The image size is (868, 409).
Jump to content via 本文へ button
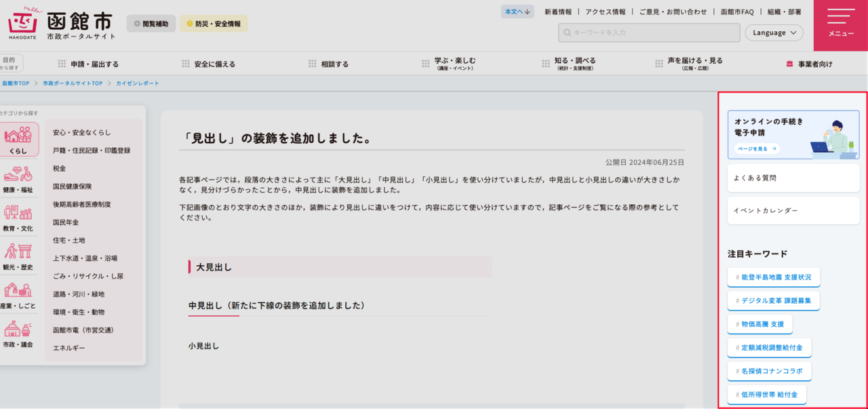[518, 12]
